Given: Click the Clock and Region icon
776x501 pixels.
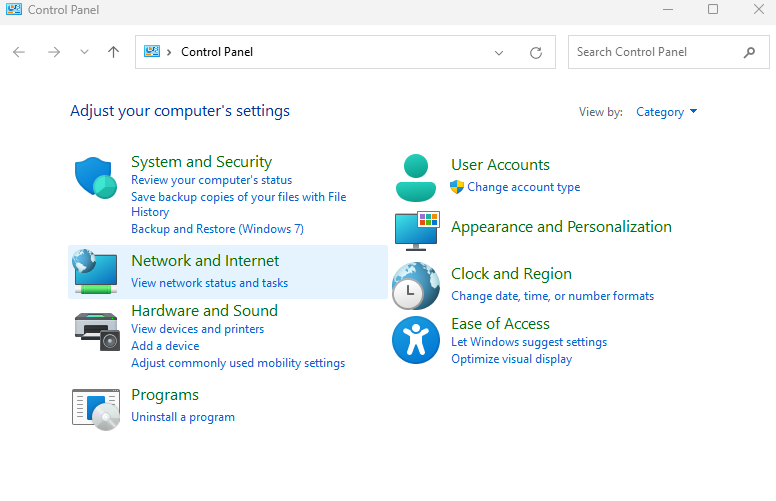Looking at the screenshot, I should tap(416, 286).
